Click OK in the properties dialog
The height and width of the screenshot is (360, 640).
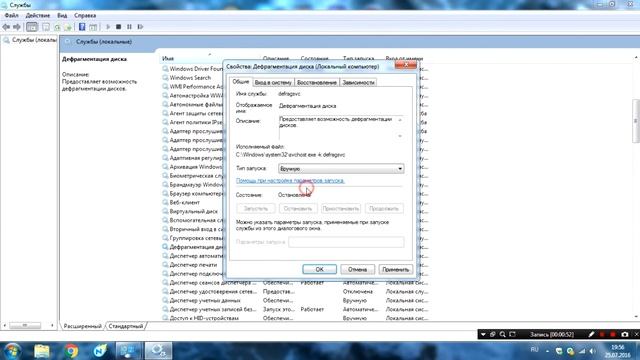click(x=320, y=269)
